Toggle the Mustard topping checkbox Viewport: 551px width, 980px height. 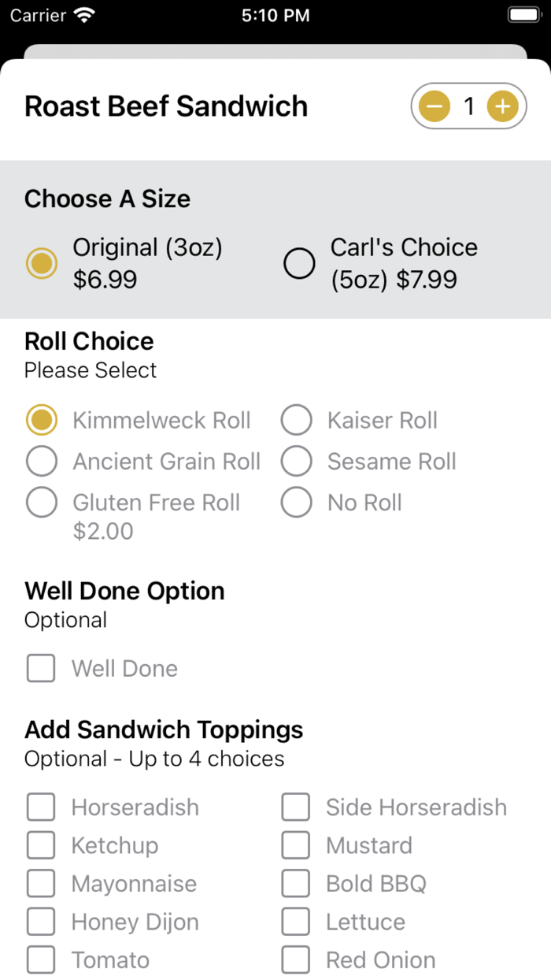296,845
